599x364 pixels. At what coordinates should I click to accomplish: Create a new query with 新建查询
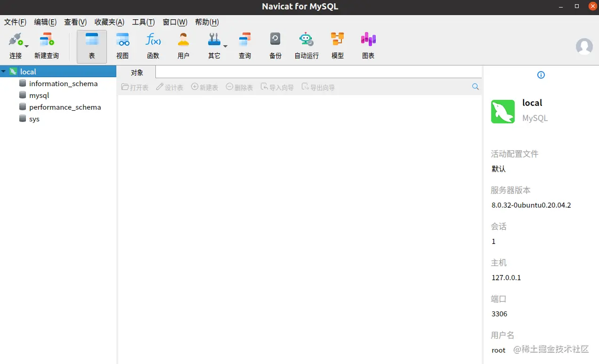(47, 46)
